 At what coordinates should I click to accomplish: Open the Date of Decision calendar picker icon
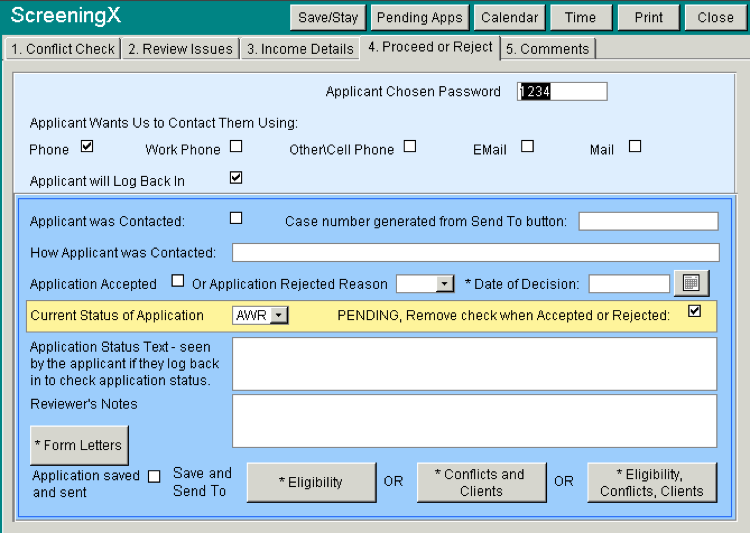coord(691,284)
